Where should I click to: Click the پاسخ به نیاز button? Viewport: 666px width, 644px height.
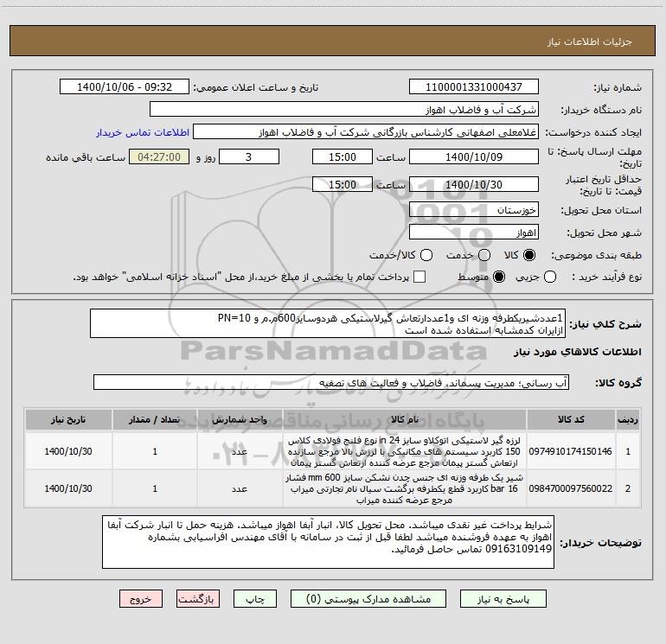coord(503,599)
